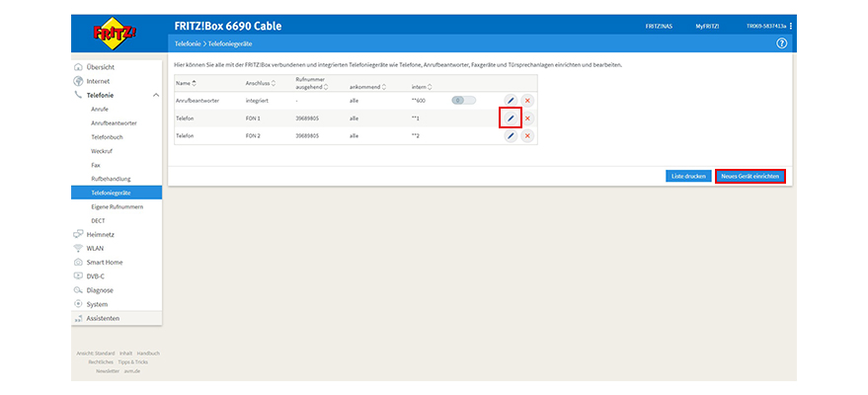Click Neues Gerät einrichten button

pos(750,176)
